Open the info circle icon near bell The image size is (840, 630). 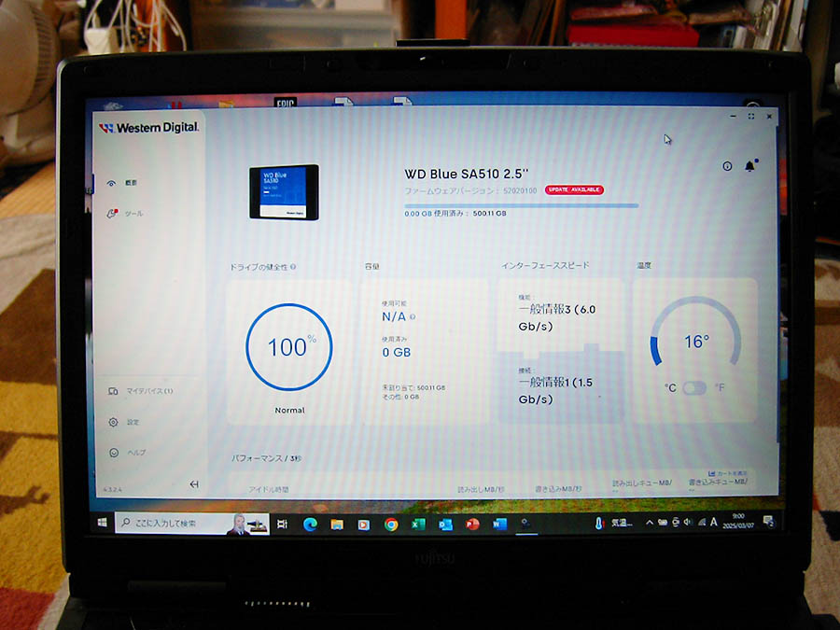click(727, 166)
